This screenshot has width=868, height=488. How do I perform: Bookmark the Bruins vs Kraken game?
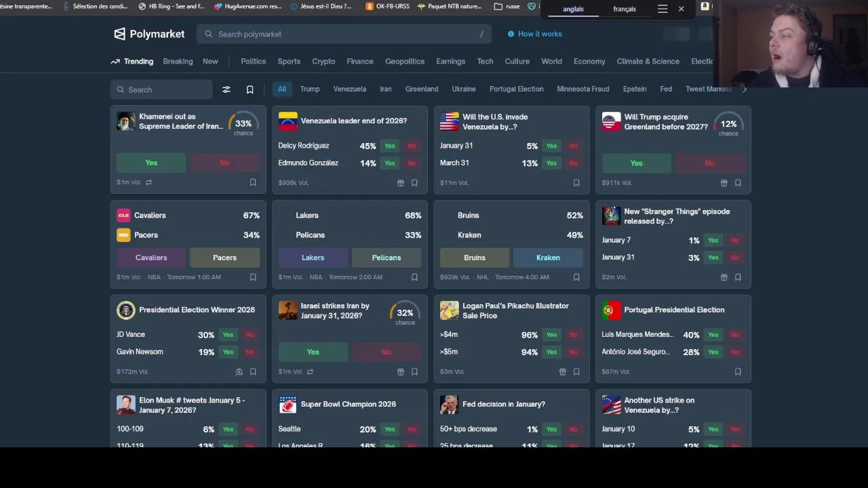(x=576, y=277)
